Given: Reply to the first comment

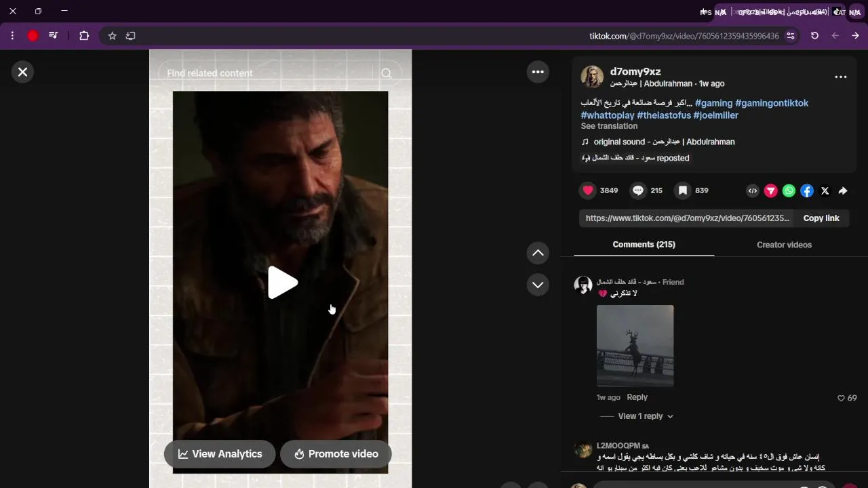Looking at the screenshot, I should (637, 397).
